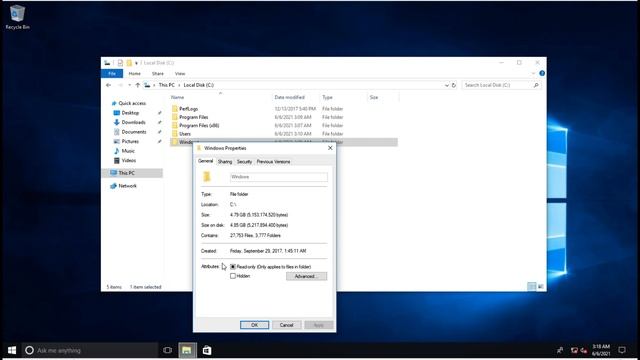Click This PC in the address bar
The height and width of the screenshot is (360, 640).
(x=167, y=85)
